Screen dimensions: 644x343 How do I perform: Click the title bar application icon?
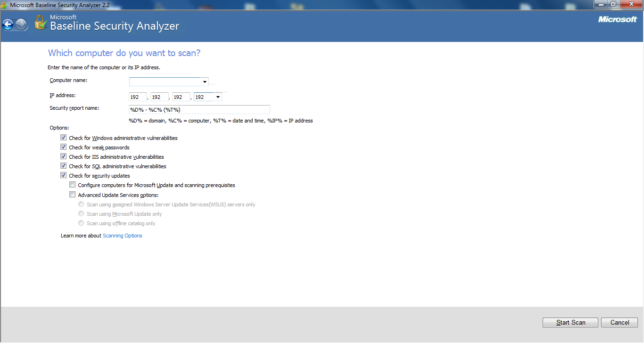click(x=4, y=5)
